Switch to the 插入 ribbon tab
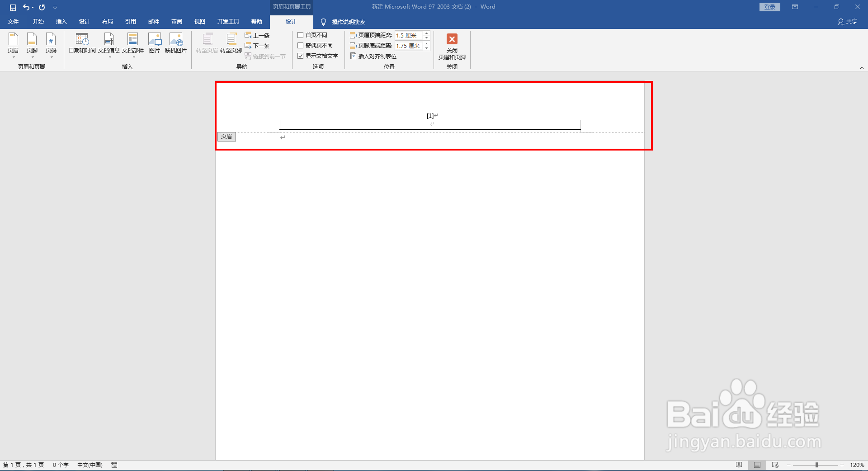 61,21
